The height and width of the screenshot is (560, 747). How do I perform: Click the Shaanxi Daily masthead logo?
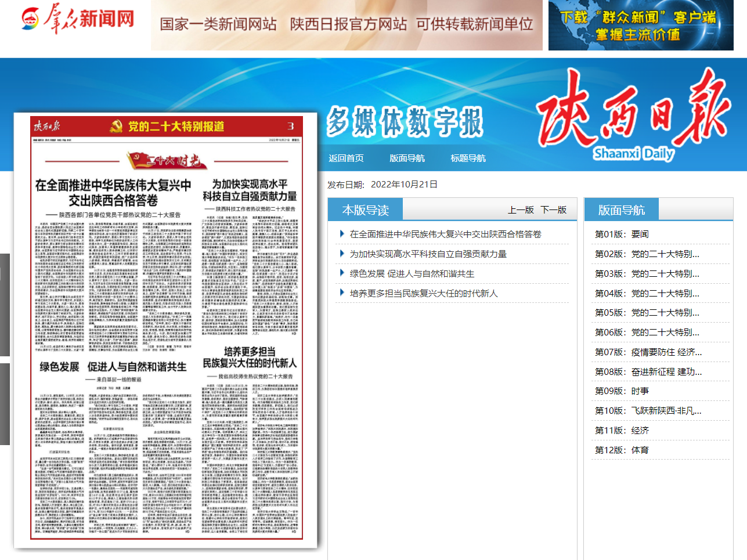[633, 116]
